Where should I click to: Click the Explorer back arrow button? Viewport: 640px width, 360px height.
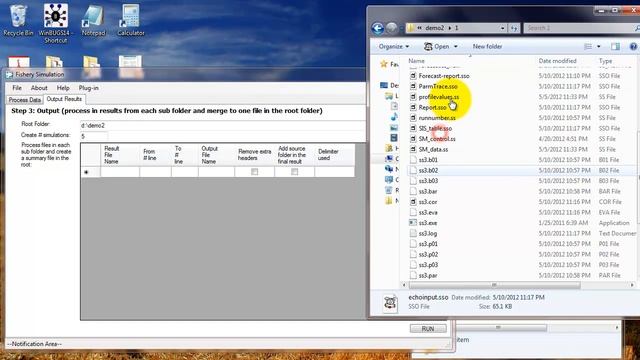point(378,28)
